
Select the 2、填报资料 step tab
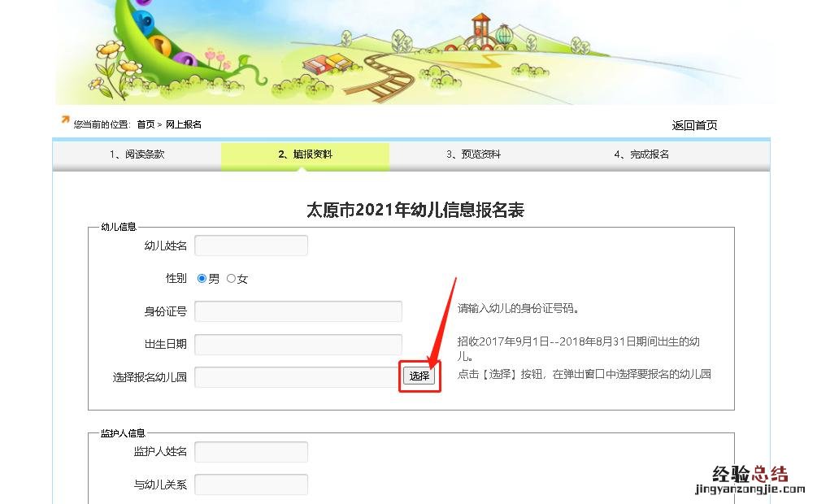(x=306, y=154)
